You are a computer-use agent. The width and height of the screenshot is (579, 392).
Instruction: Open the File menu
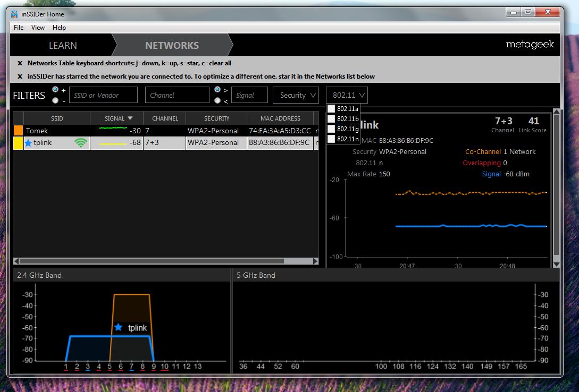(x=19, y=28)
